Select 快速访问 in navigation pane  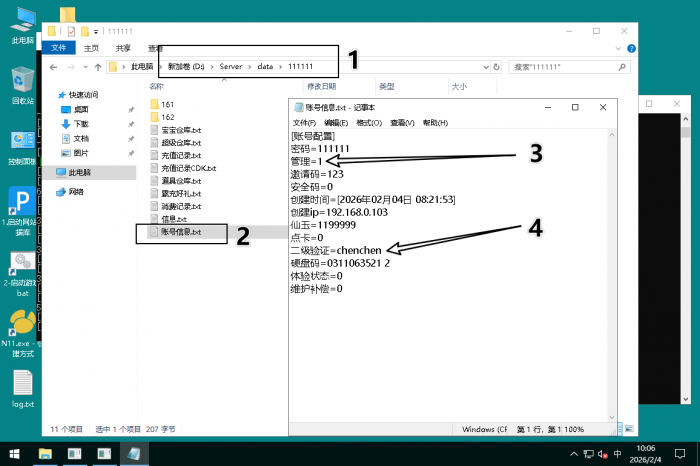click(78, 95)
